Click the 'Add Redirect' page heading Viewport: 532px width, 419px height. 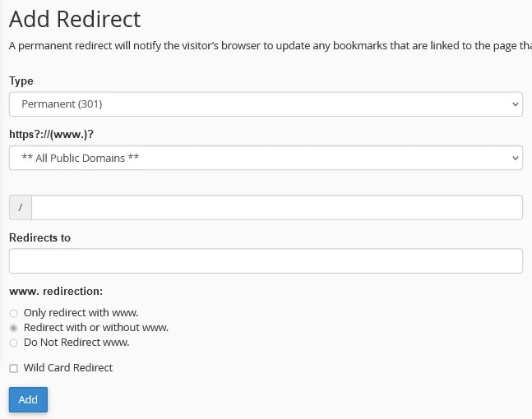click(75, 19)
